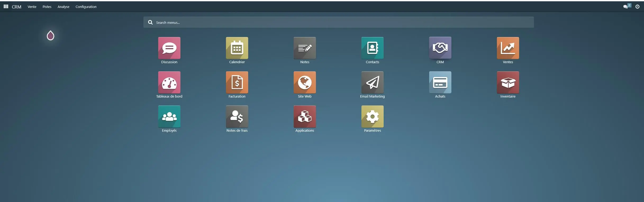Open the Notes app

click(x=305, y=48)
